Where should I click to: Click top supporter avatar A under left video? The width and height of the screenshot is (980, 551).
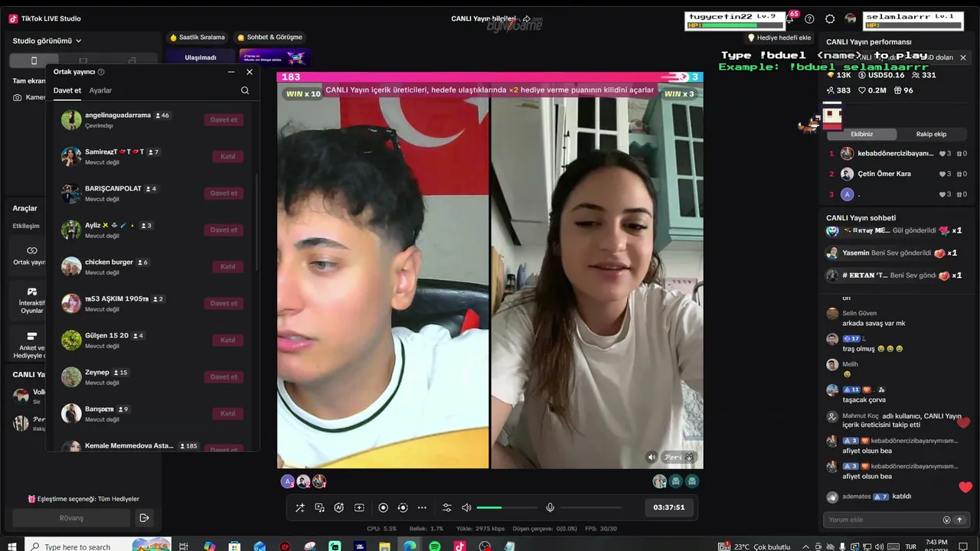(287, 481)
